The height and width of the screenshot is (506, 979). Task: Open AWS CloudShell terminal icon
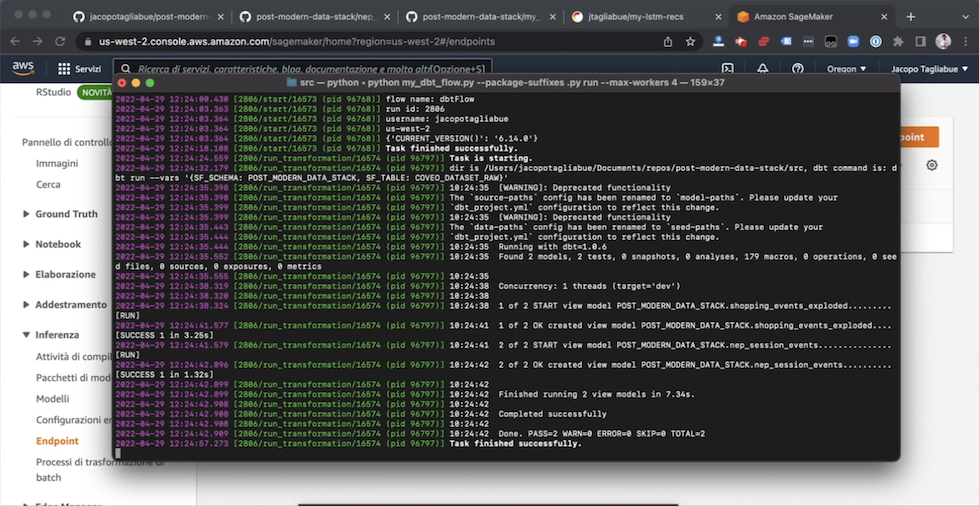coord(727,69)
